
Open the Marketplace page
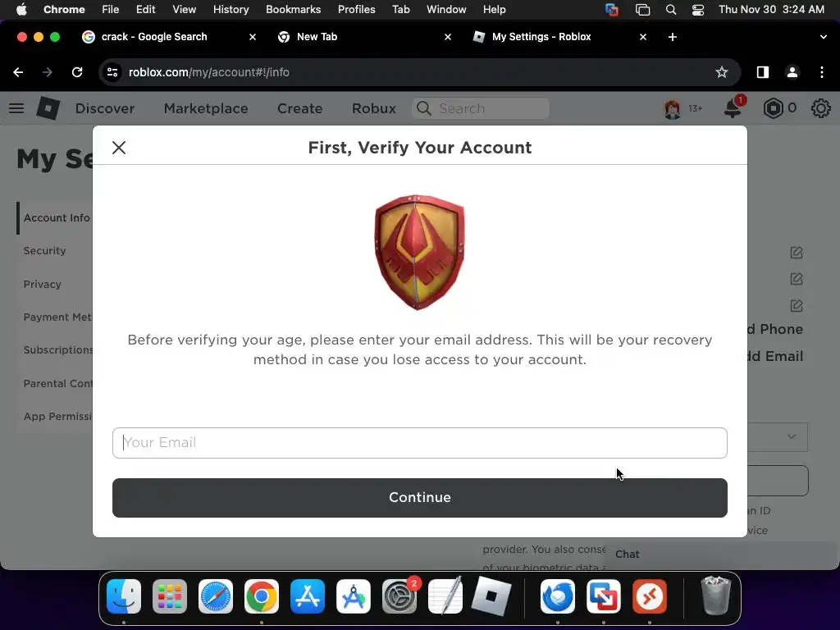coord(206,108)
